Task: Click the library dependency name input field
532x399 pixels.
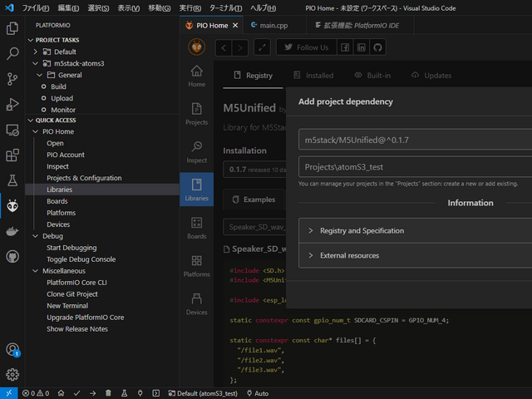Action: coord(415,140)
